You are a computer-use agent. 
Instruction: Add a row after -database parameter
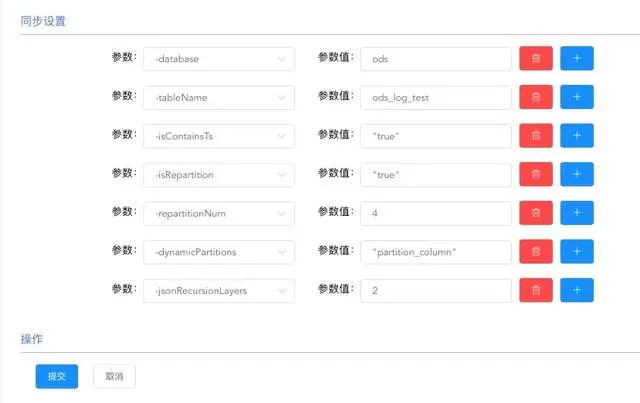point(577,59)
